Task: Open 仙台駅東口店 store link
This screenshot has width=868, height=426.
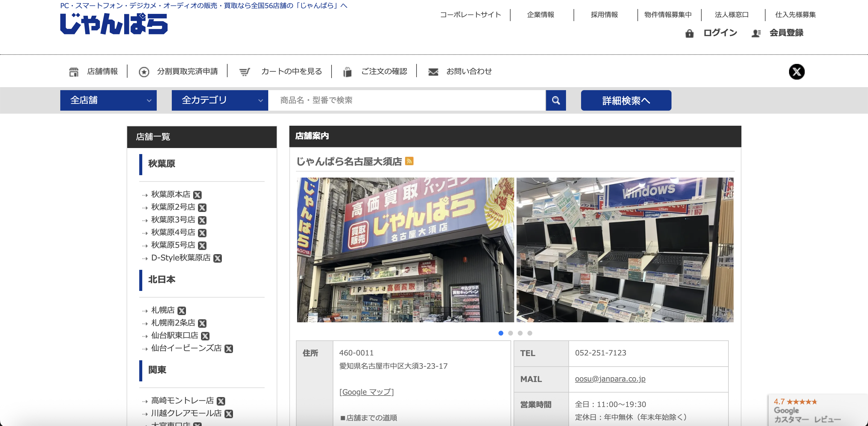Action: point(175,335)
